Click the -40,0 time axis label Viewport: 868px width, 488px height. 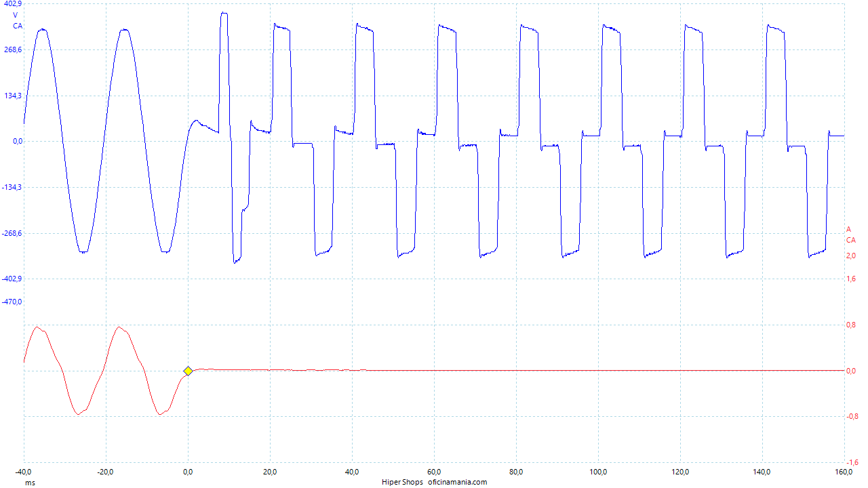[x=24, y=472]
